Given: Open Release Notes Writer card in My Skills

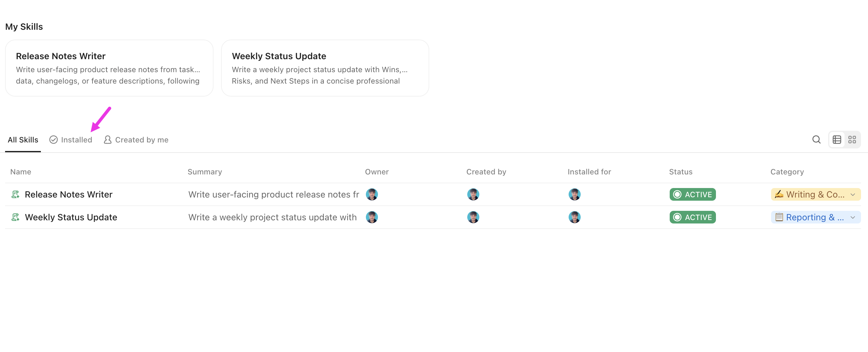Looking at the screenshot, I should click(x=109, y=68).
